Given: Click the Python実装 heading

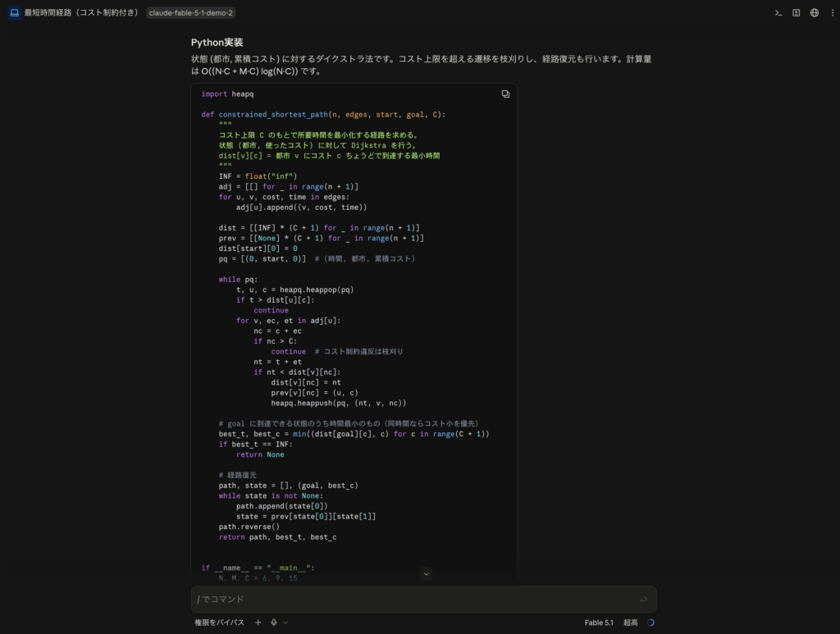Looking at the screenshot, I should (217, 43).
